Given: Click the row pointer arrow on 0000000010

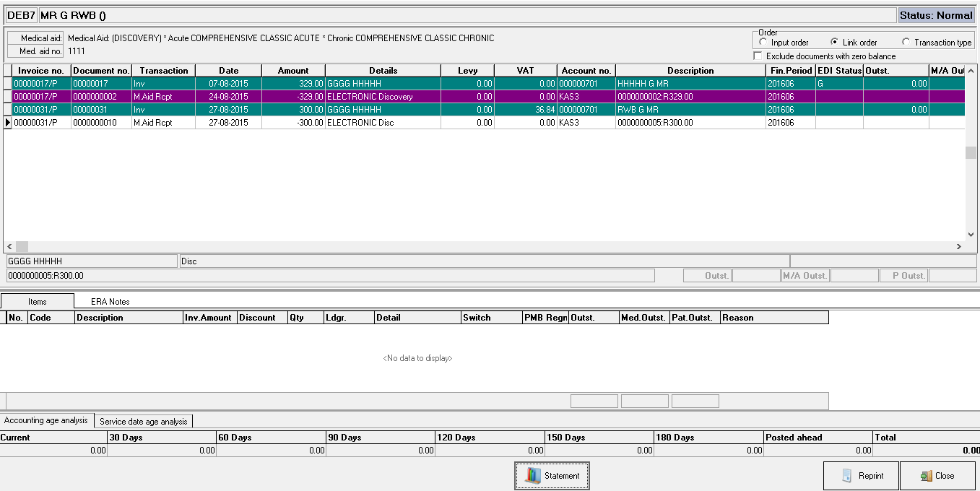Looking at the screenshot, I should tap(8, 123).
